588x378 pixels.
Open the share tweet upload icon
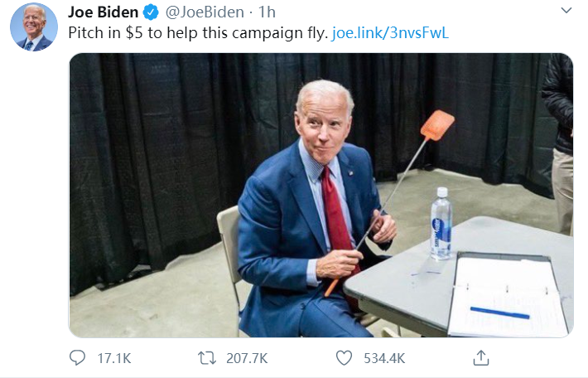click(481, 358)
